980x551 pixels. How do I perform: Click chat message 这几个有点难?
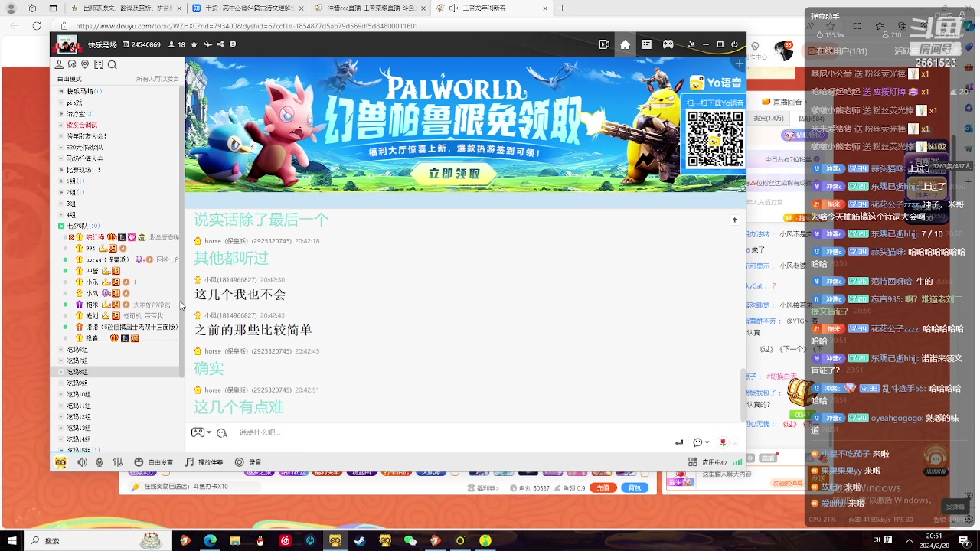239,407
